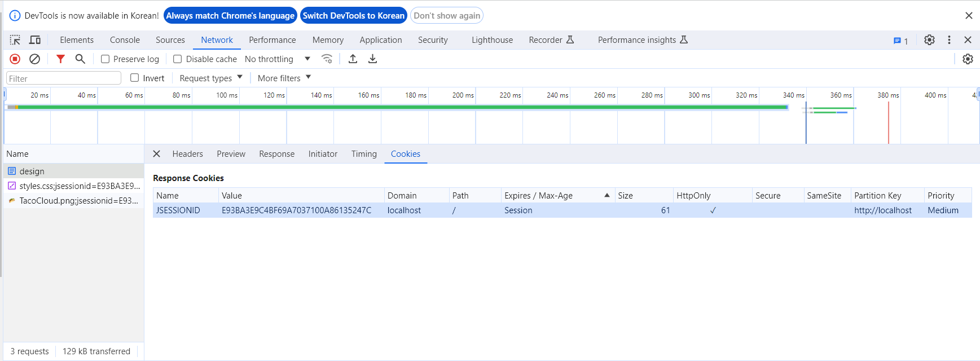Screen dimensions: 980x361
Task: Export HAR file download icon
Action: 372,59
